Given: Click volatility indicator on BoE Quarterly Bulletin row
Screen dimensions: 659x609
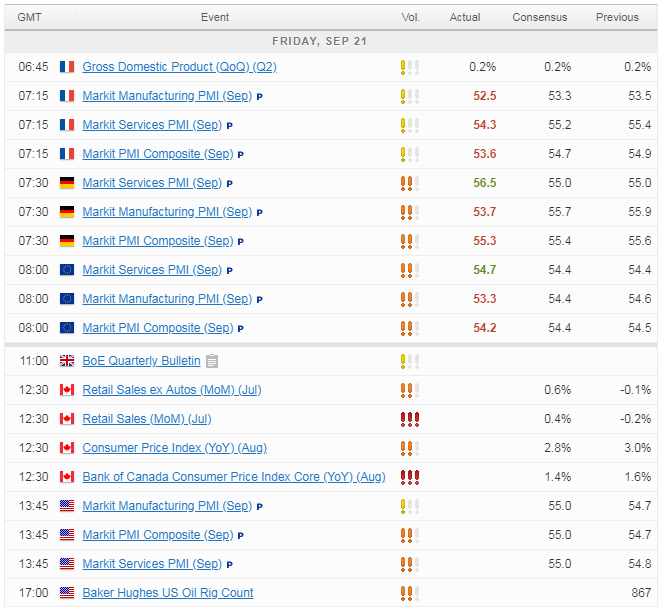Looking at the screenshot, I should [x=410, y=361].
